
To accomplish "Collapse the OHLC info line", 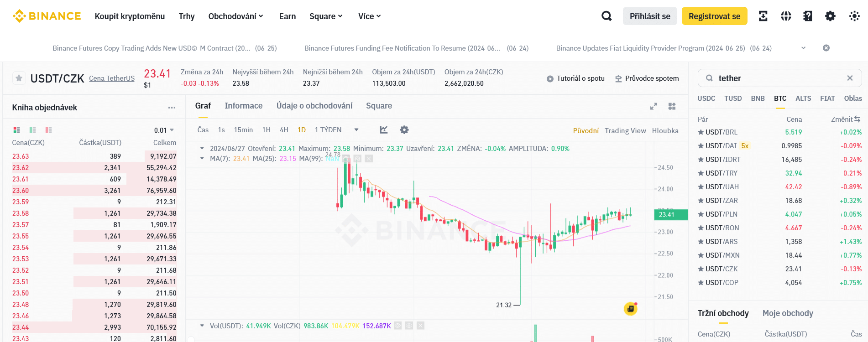I will pos(202,148).
